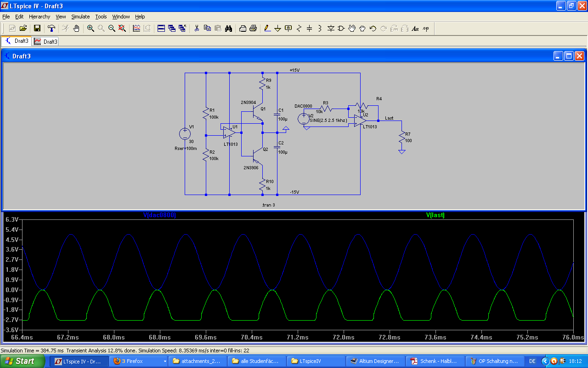The width and height of the screenshot is (588, 368).
Task: Click the Autorange waveform icon
Action: pos(136,29)
